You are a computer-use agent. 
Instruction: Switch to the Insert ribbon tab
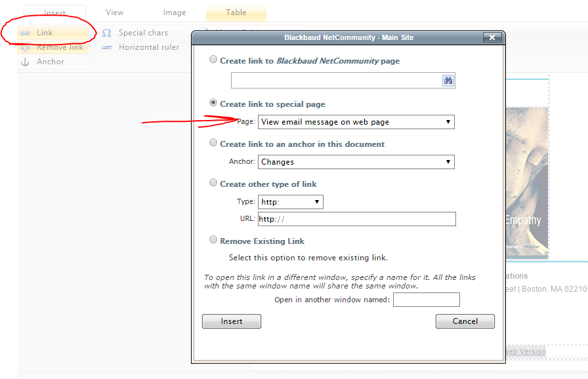pyautogui.click(x=54, y=13)
